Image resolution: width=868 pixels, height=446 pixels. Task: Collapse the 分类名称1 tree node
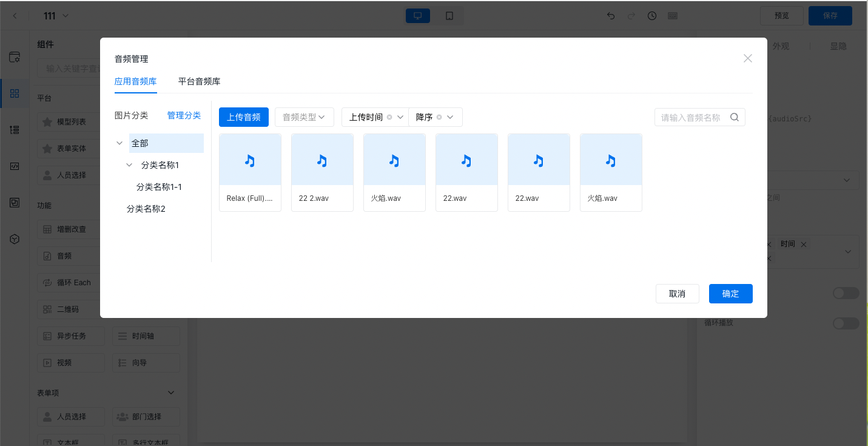(129, 165)
